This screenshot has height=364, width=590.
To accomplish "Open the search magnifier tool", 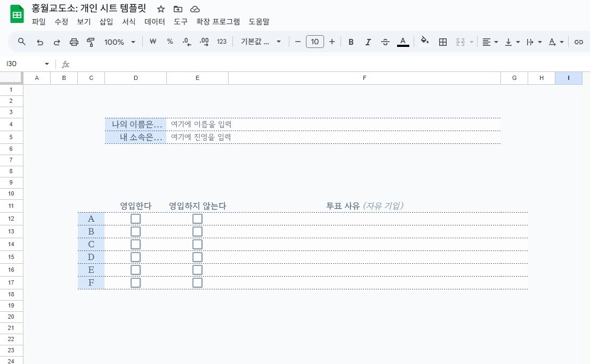I will 22,42.
